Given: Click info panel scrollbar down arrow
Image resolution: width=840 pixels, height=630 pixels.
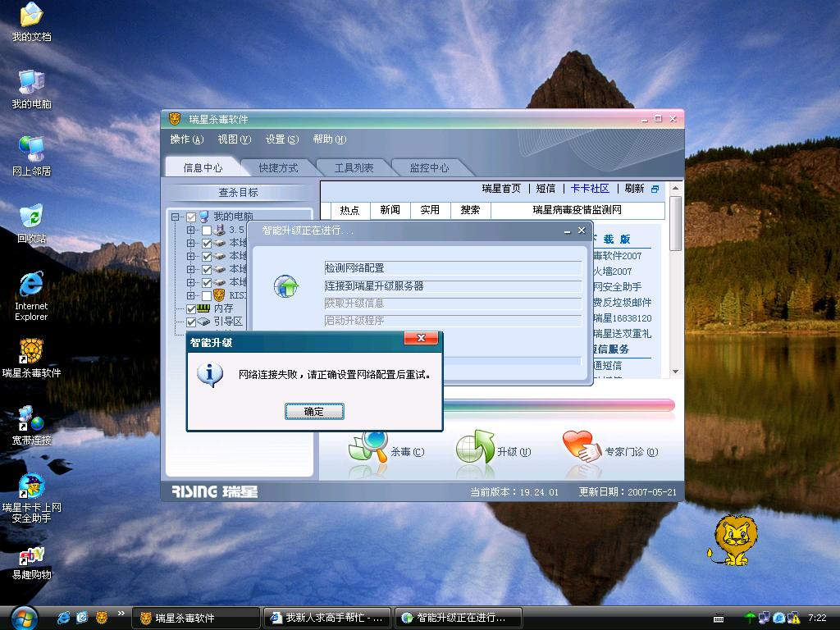Looking at the screenshot, I should point(676,372).
